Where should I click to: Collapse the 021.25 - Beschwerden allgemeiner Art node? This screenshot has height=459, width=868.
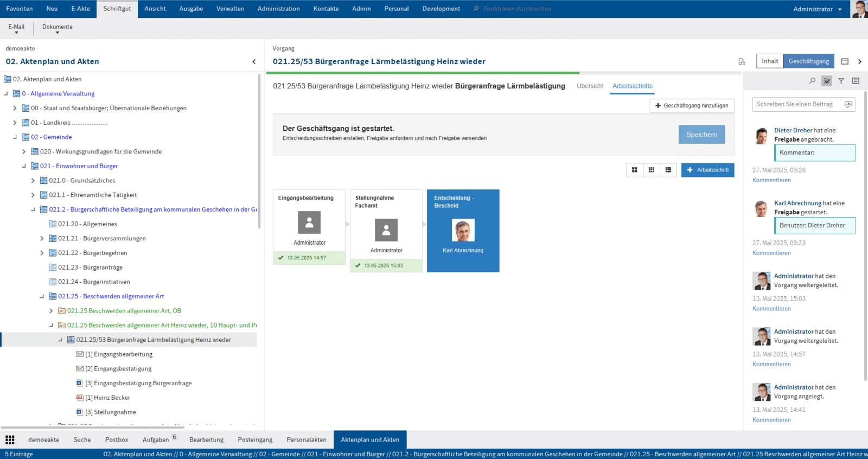click(x=42, y=296)
